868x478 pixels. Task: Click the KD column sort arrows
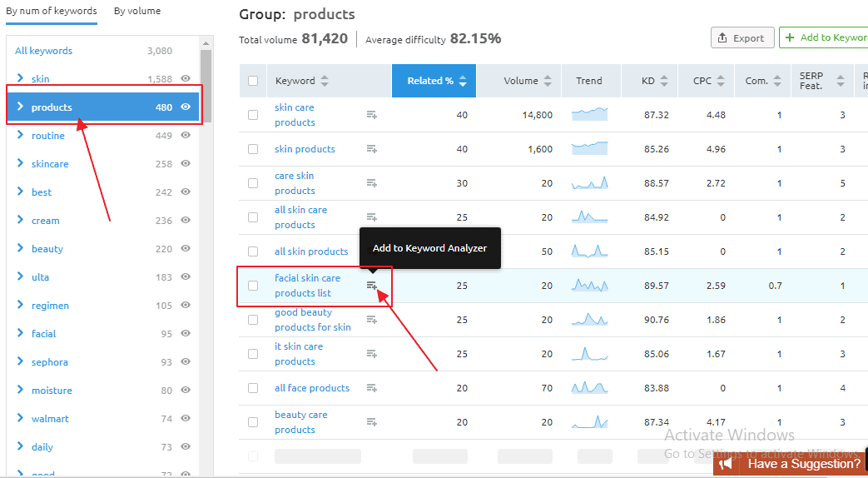pyautogui.click(x=664, y=81)
